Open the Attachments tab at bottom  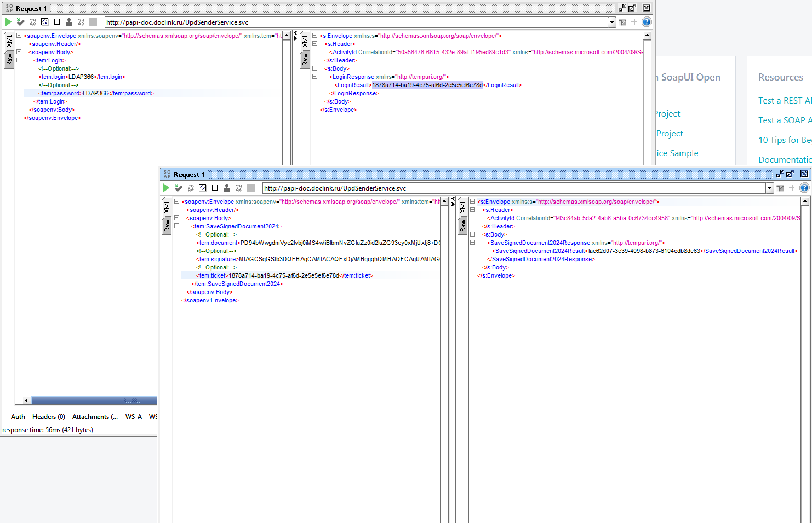point(95,417)
